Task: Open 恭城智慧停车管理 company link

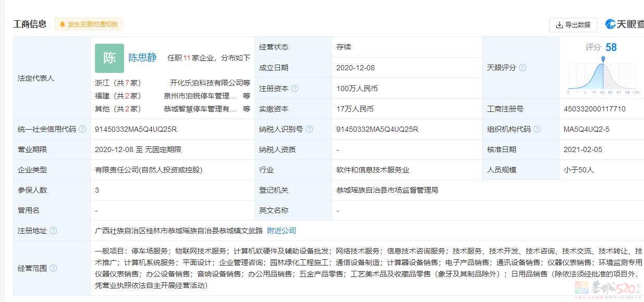Action: coord(200,109)
